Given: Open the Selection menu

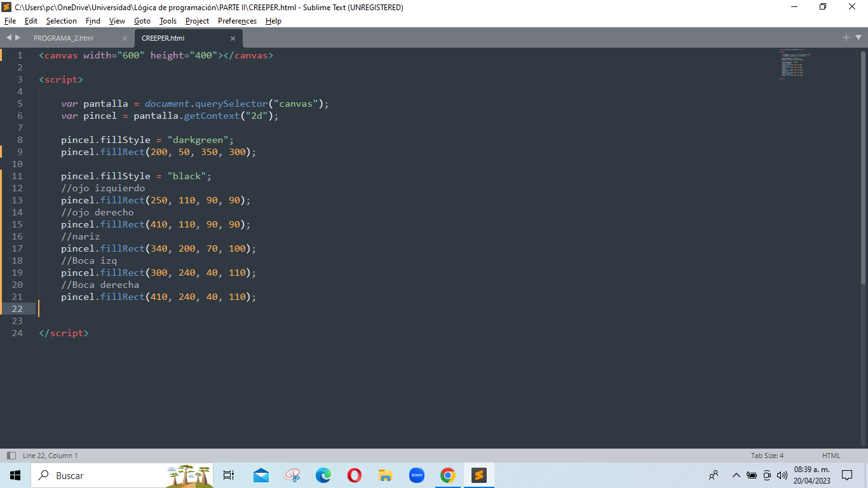Looking at the screenshot, I should click(x=61, y=21).
